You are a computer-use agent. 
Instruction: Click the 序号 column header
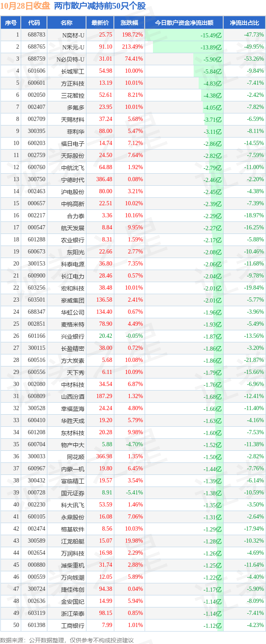point(10,23)
